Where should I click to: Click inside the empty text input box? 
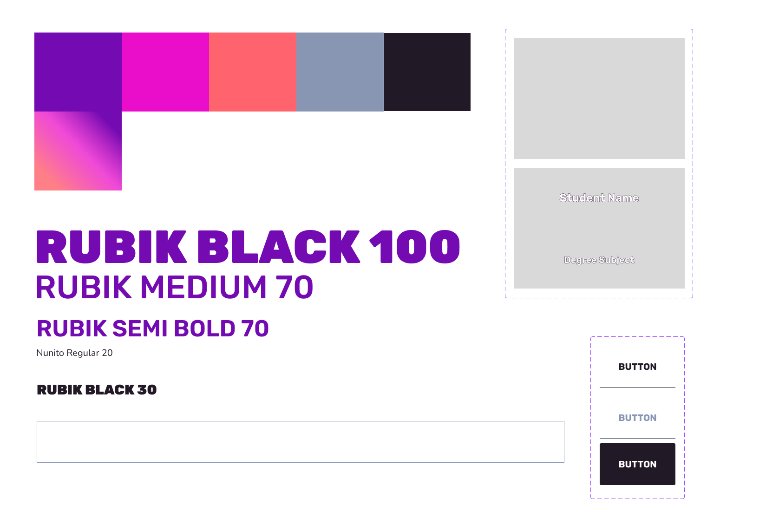pyautogui.click(x=301, y=442)
